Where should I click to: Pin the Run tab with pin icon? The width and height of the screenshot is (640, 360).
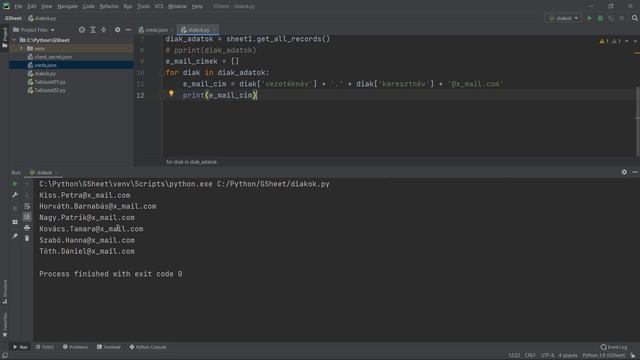tap(15, 236)
